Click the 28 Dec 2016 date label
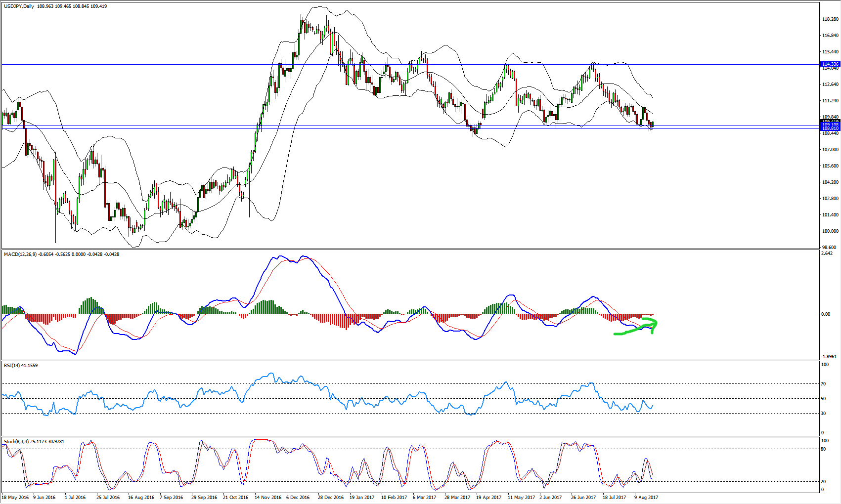841x504 pixels. tap(331, 498)
